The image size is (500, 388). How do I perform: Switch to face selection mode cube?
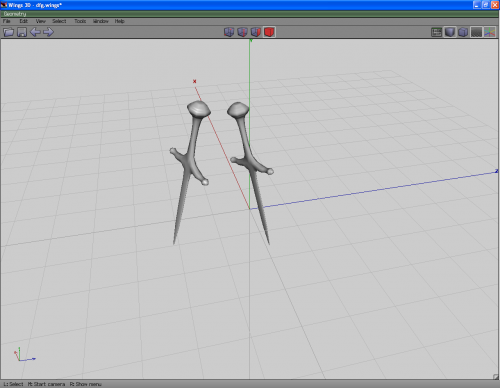point(256,32)
